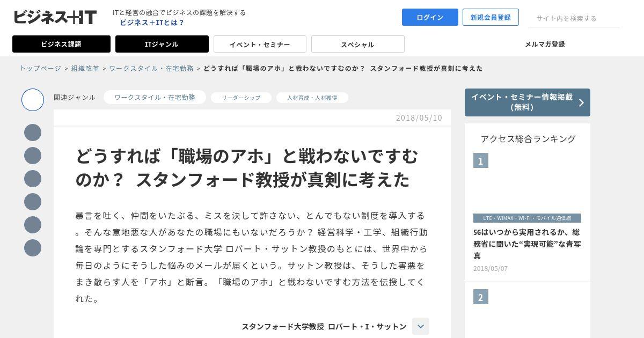
Task: Click the arrow on イベント・セミナー情報掲載 banner
Action: (x=581, y=102)
